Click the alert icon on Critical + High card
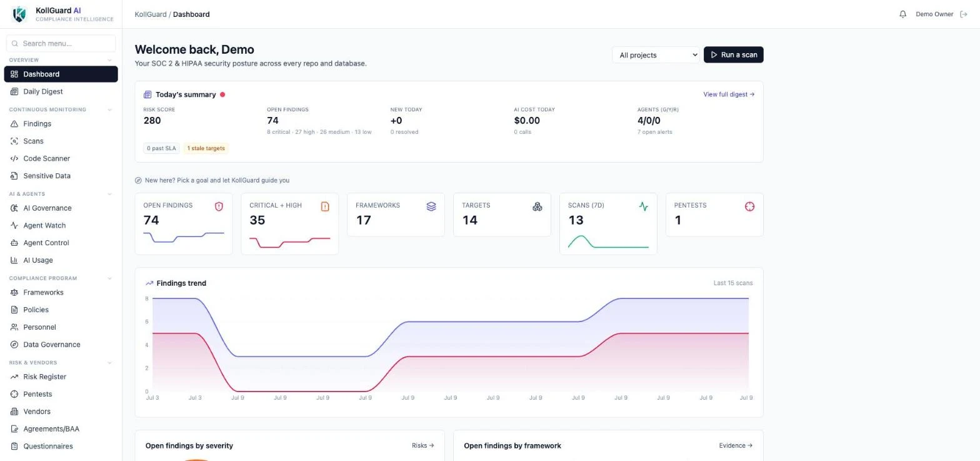 (325, 206)
